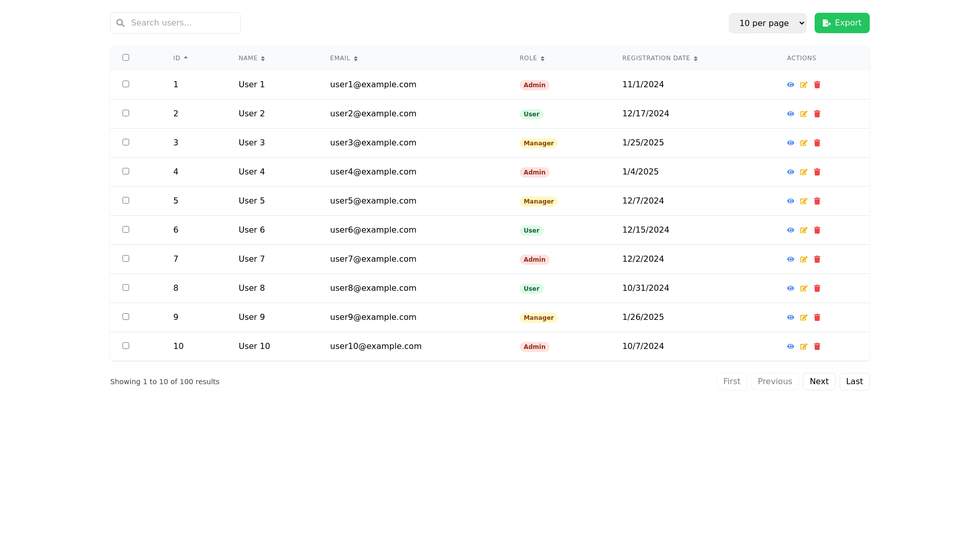This screenshot has height=551, width=980.
Task: Open the 10 per page dropdown
Action: pyautogui.click(x=767, y=23)
